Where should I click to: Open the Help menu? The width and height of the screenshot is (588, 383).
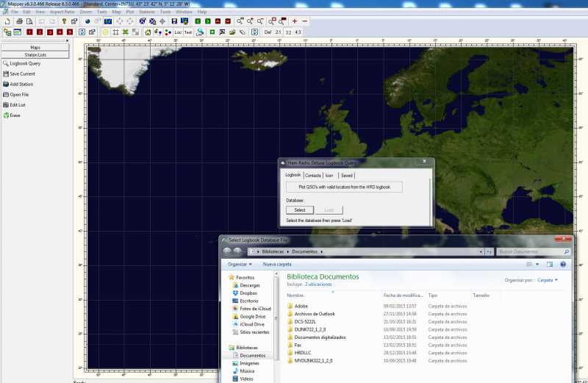(202, 12)
